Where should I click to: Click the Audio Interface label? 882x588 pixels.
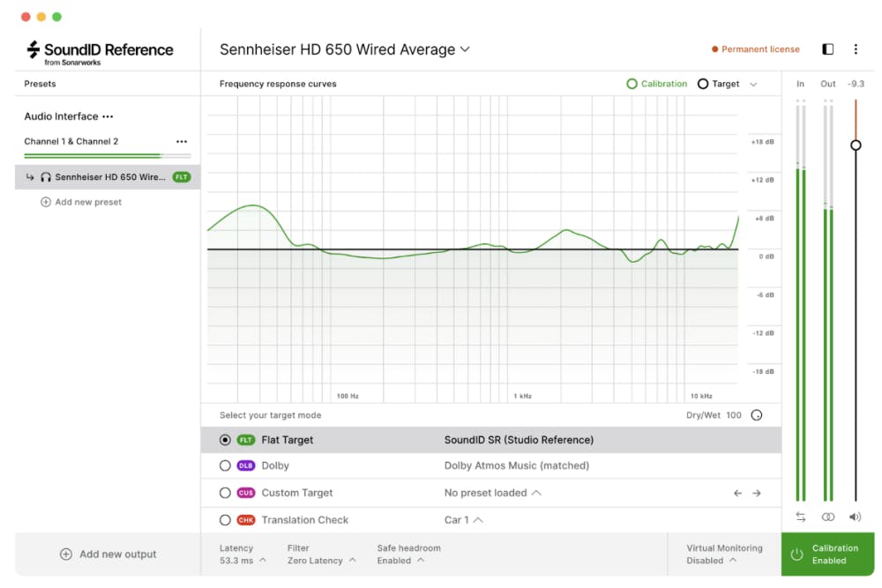[61, 116]
